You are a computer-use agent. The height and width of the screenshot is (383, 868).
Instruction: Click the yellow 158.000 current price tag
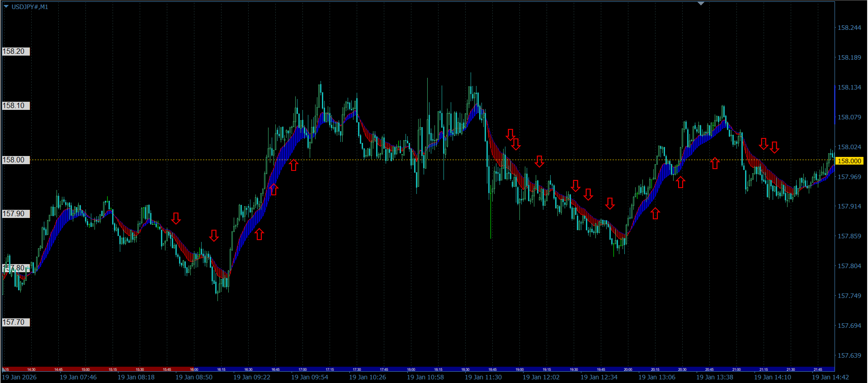849,161
